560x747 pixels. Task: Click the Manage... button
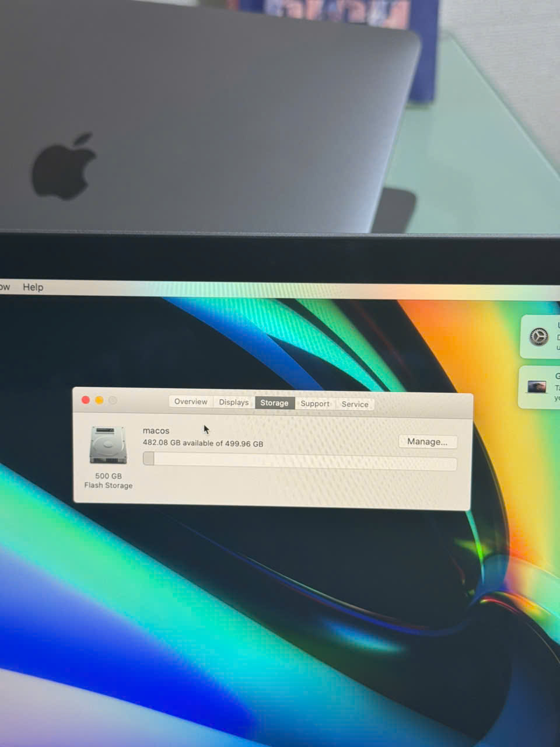click(427, 442)
